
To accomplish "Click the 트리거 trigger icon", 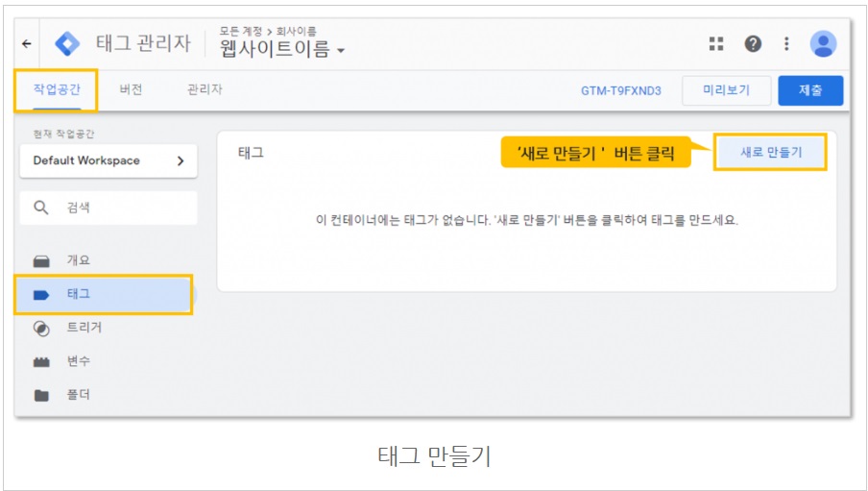I will pos(41,329).
